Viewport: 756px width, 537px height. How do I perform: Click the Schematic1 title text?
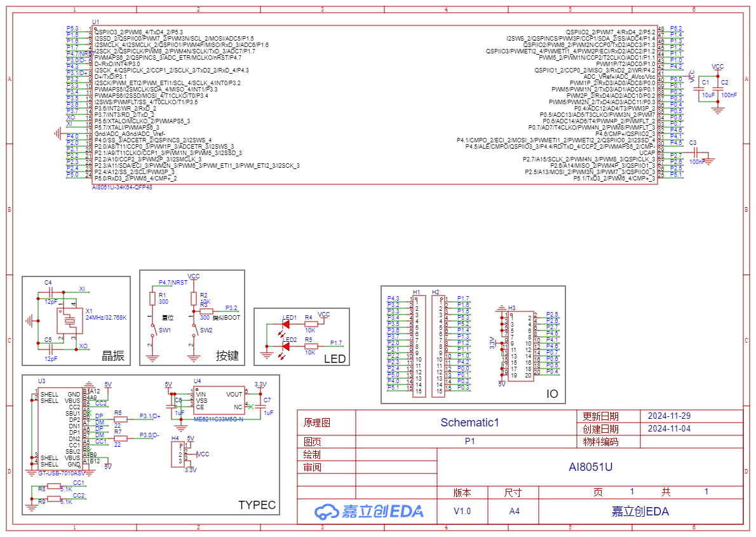point(469,422)
